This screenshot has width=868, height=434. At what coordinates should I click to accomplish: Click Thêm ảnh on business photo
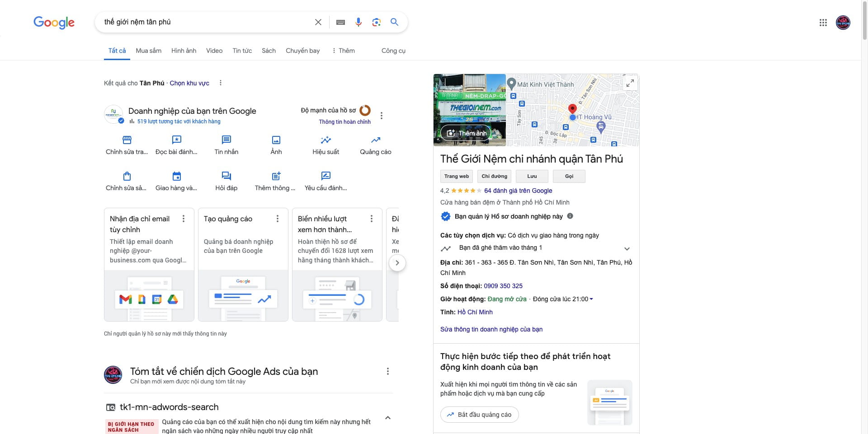pyautogui.click(x=467, y=133)
